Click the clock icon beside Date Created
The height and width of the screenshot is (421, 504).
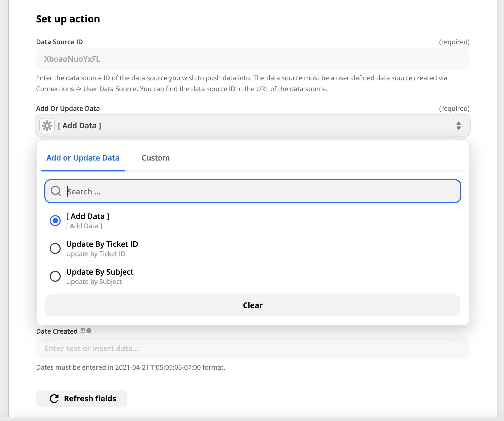pyautogui.click(x=89, y=331)
